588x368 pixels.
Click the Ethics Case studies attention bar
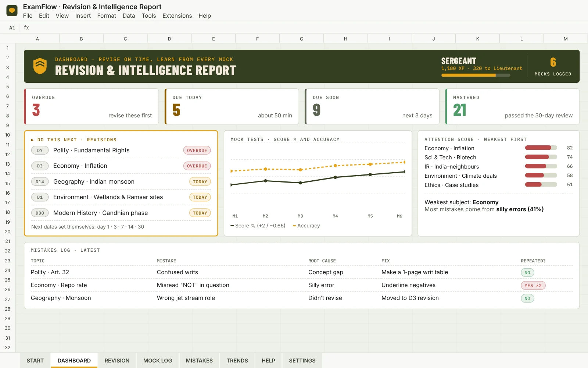point(541,185)
